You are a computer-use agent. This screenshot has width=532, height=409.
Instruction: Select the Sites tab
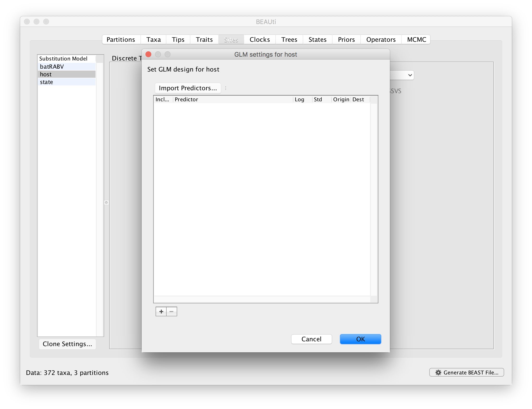pos(231,39)
